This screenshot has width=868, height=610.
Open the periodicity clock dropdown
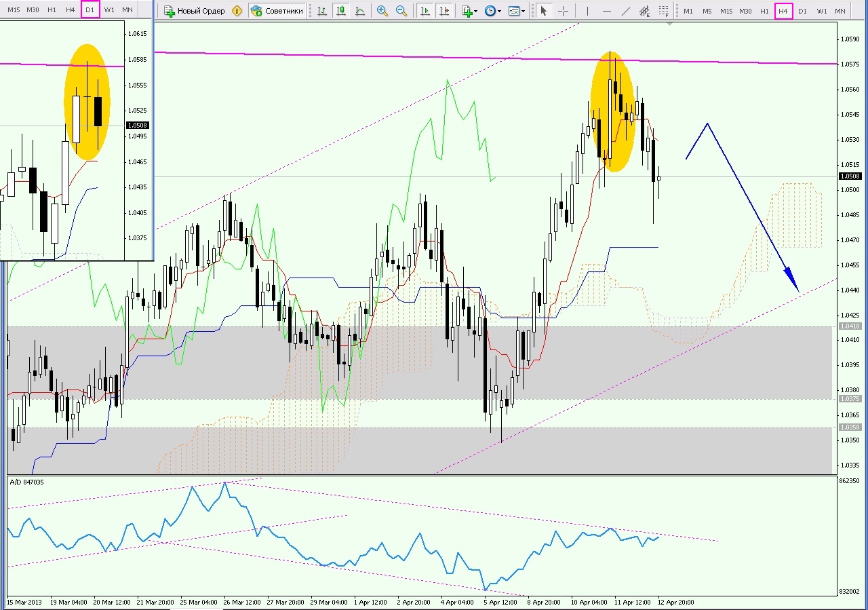pyautogui.click(x=493, y=11)
